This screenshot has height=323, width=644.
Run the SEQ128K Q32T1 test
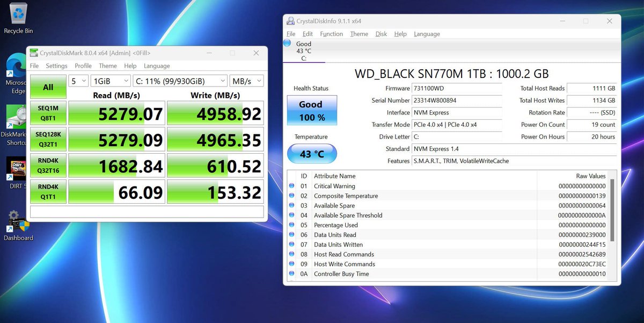(x=48, y=140)
